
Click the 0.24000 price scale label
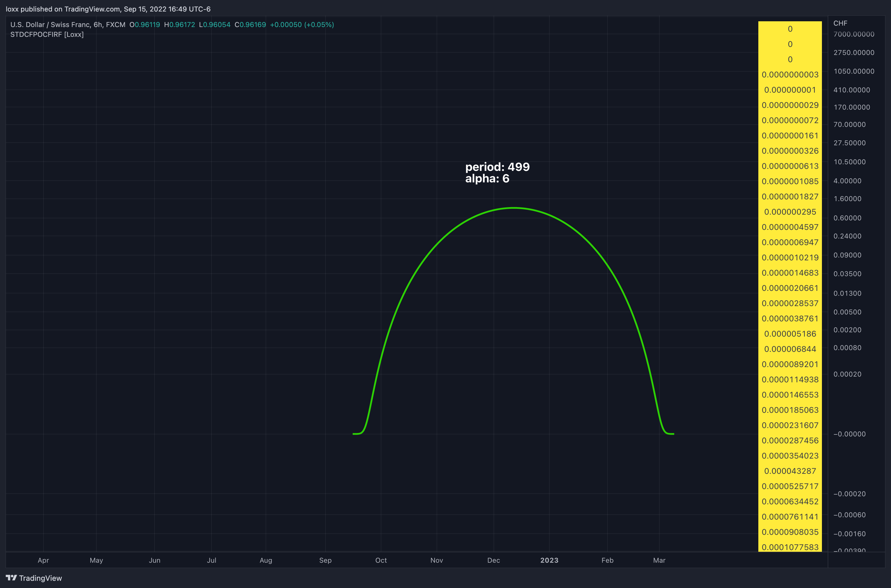[848, 236]
